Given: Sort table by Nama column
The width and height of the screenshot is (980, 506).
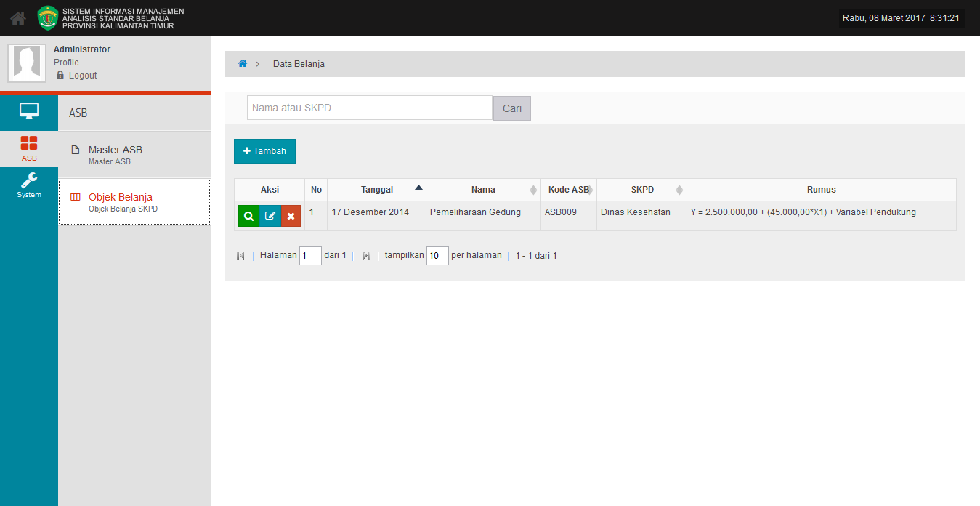Looking at the screenshot, I should click(483, 190).
